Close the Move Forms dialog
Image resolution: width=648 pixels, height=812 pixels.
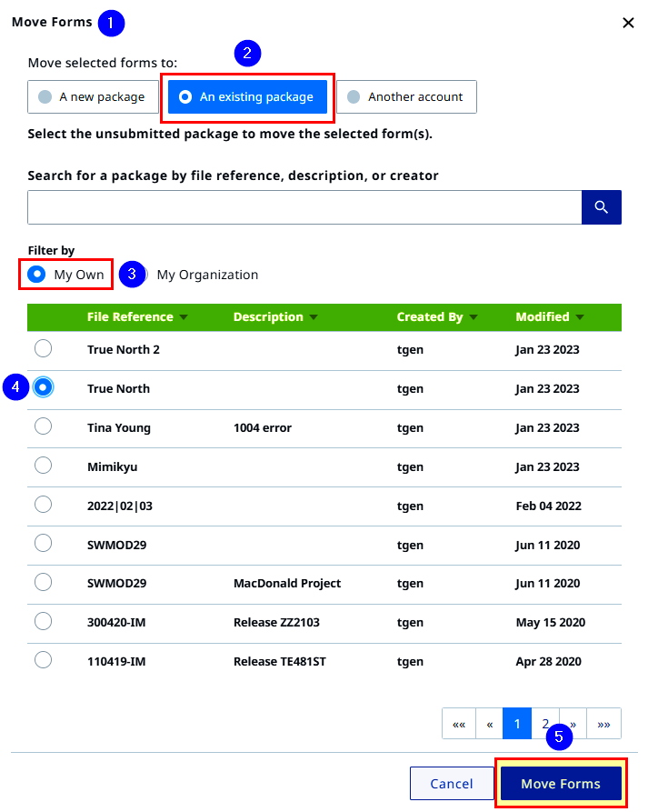point(628,23)
